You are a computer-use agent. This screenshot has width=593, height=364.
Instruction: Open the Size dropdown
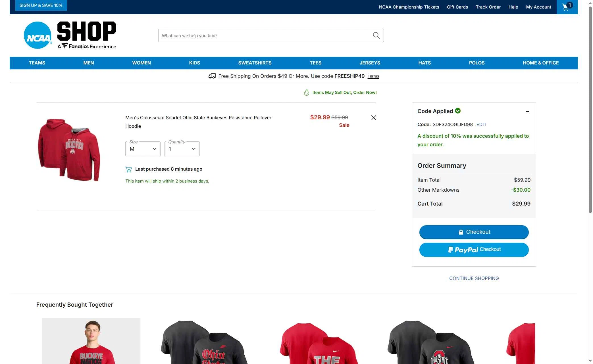pyautogui.click(x=143, y=148)
